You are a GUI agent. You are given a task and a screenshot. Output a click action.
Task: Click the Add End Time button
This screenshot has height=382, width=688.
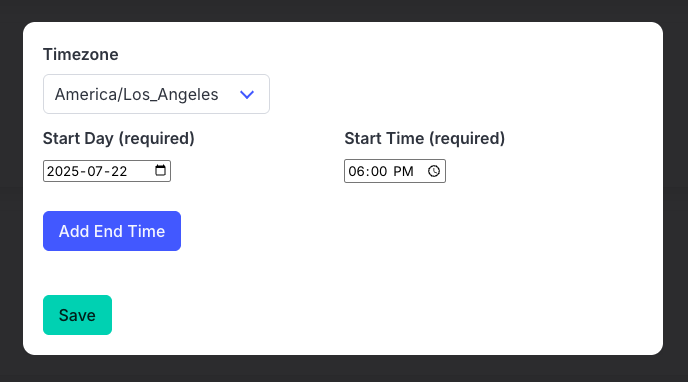coord(112,231)
